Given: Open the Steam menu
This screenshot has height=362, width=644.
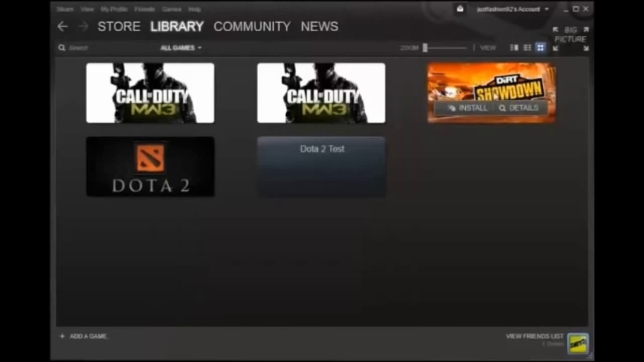Looking at the screenshot, I should (x=65, y=9).
